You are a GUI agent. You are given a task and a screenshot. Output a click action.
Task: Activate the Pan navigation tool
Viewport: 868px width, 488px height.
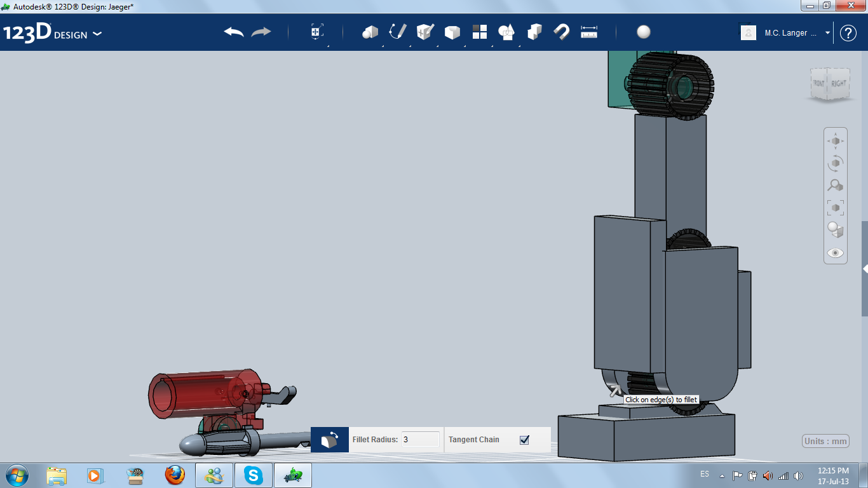836,141
